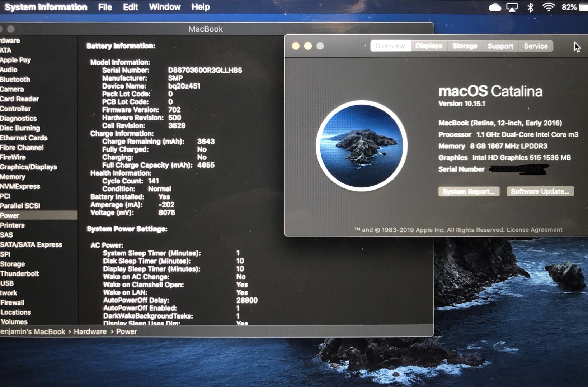
Task: Click the Voltage value 8075
Action: (x=167, y=212)
